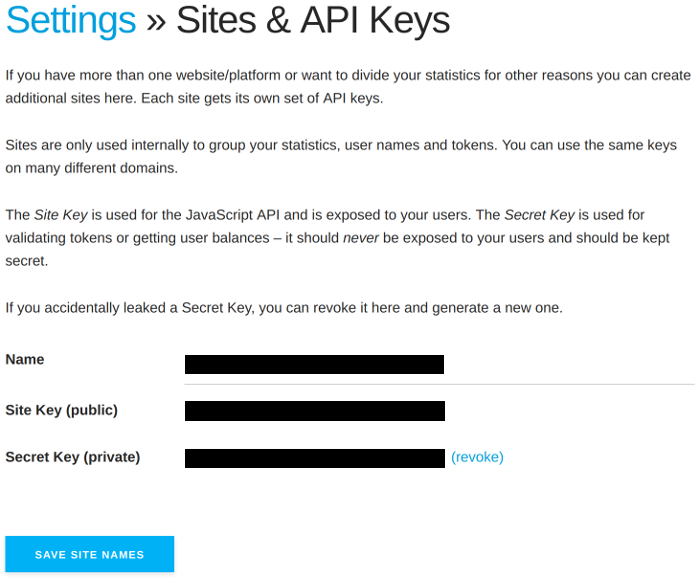Click the Name field label
This screenshot has height=578, width=700.
point(25,359)
